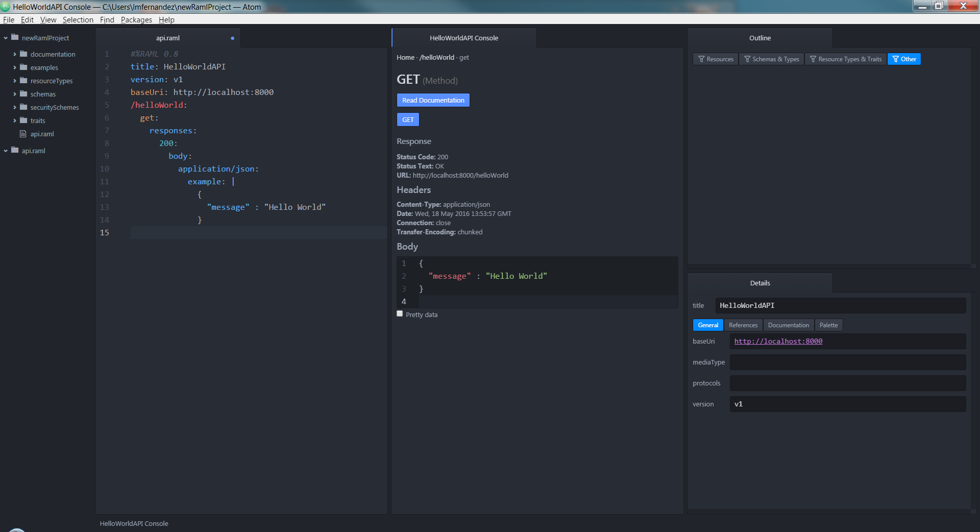Click the filter icon on Resource Types & Traits
This screenshot has width=980, height=532.
click(813, 59)
